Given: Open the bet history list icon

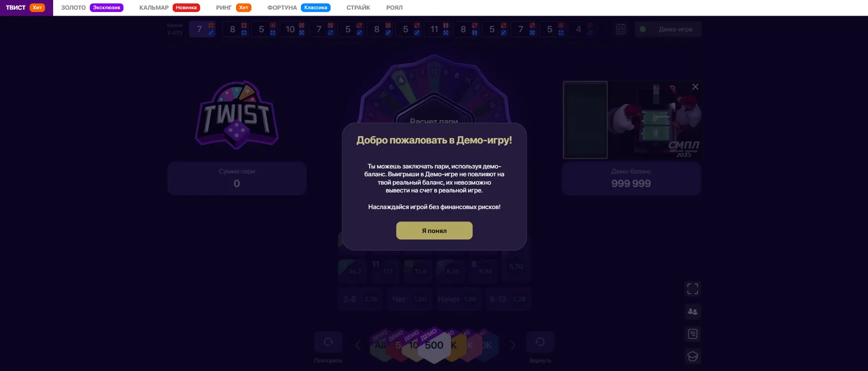Looking at the screenshot, I should [x=692, y=334].
